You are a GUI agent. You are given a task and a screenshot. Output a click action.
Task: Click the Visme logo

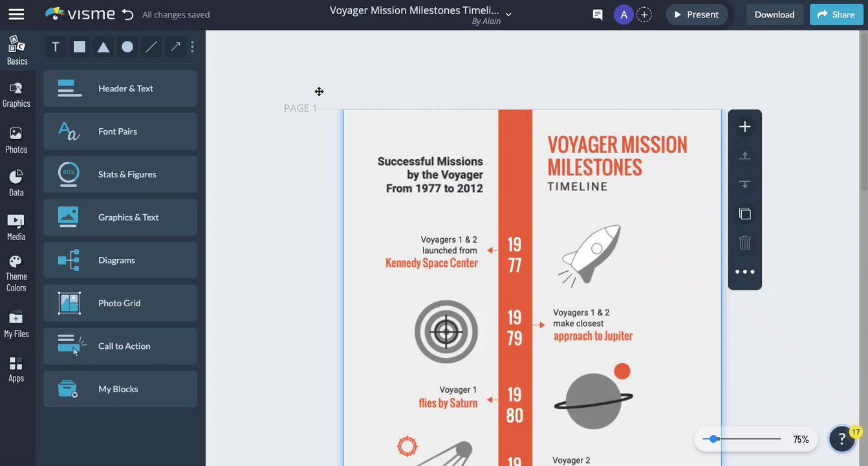[80, 14]
